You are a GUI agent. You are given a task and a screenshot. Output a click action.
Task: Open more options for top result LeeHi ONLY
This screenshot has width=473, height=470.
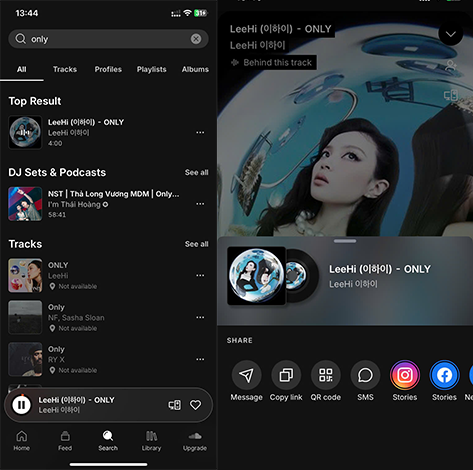[x=200, y=132]
